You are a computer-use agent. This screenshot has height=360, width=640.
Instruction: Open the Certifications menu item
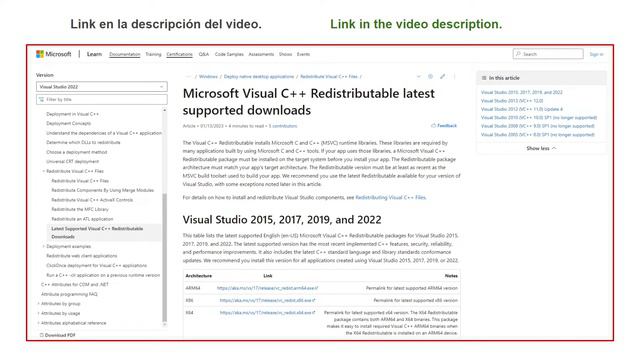click(179, 54)
